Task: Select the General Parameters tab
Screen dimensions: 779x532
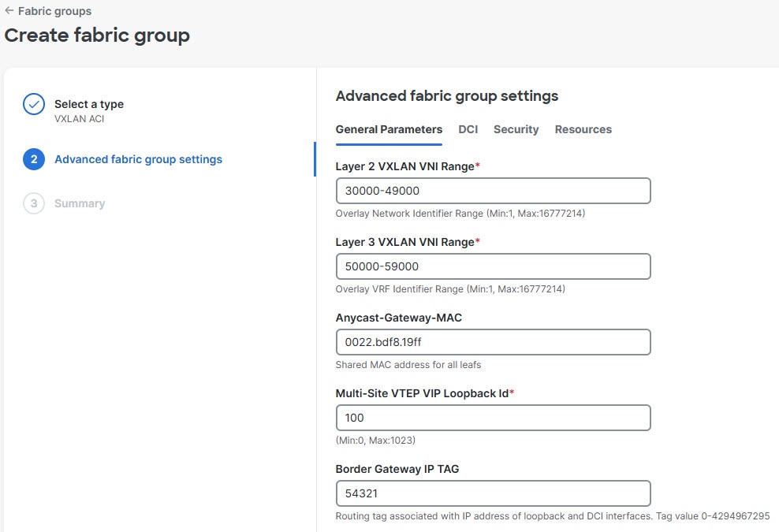Action: click(389, 129)
